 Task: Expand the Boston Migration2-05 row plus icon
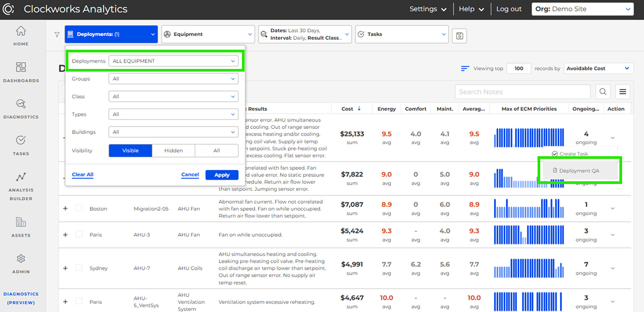point(65,209)
